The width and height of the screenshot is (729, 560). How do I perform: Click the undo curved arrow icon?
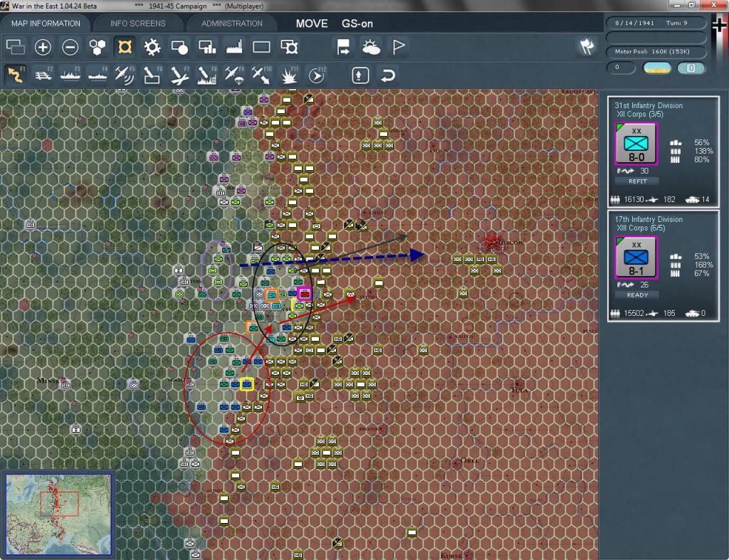pos(388,75)
